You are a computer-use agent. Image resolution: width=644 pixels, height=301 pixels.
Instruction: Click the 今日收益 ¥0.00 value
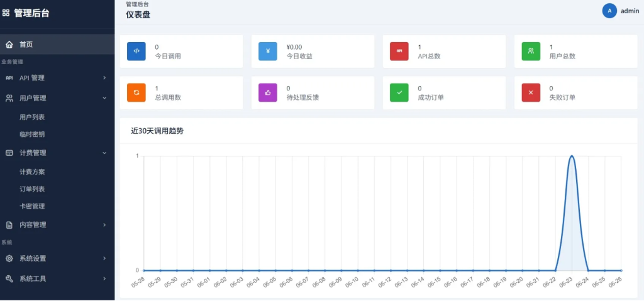[x=294, y=47]
